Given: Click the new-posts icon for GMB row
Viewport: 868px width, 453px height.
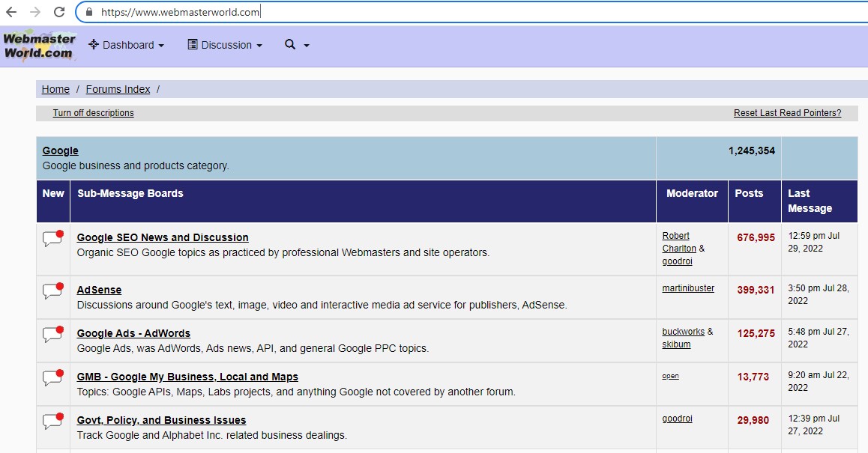Looking at the screenshot, I should coord(53,378).
